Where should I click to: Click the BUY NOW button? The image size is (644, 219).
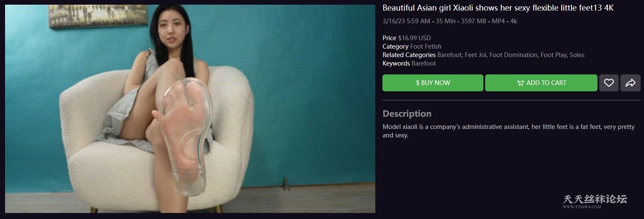click(433, 83)
